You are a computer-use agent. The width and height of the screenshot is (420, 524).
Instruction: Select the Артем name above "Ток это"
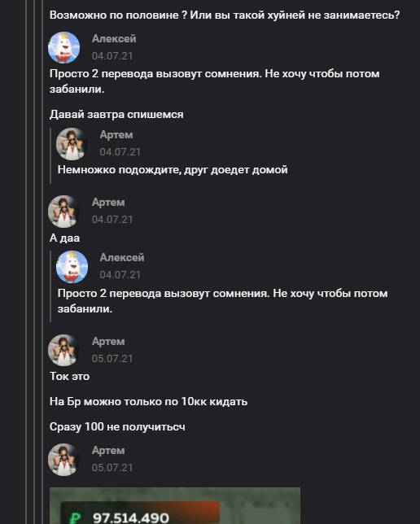click(108, 342)
